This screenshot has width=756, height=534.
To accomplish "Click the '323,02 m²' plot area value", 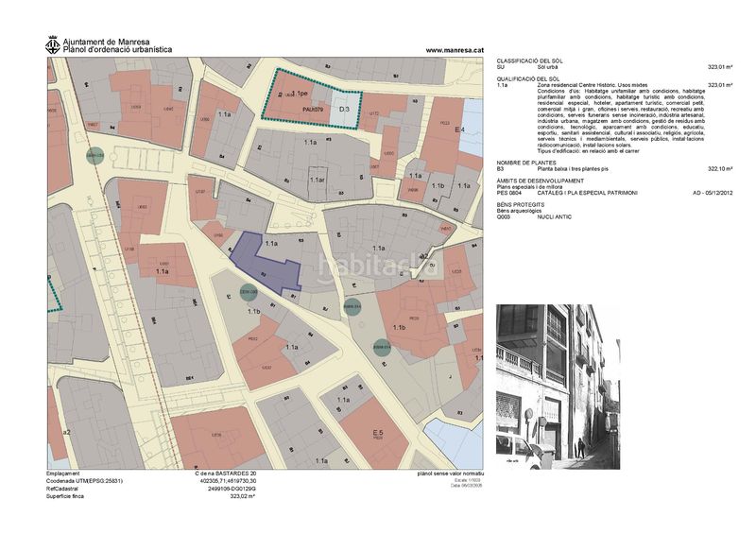I will (242, 496).
